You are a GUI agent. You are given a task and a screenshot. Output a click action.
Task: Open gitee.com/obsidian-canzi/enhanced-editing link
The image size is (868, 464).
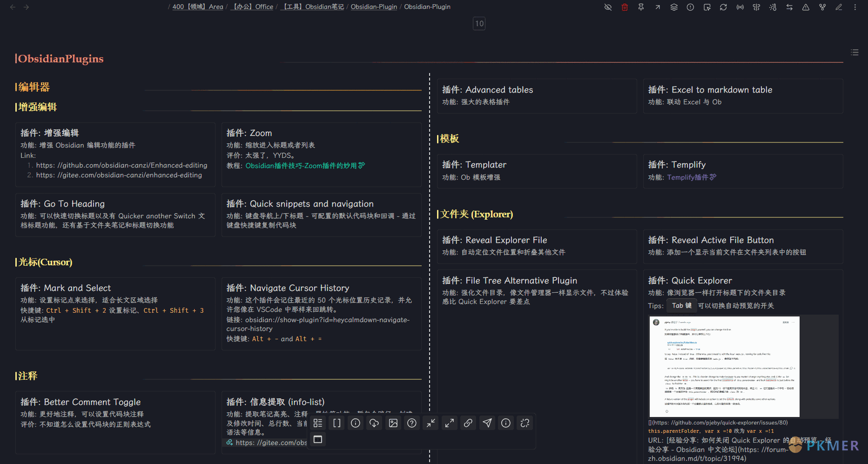pos(119,175)
